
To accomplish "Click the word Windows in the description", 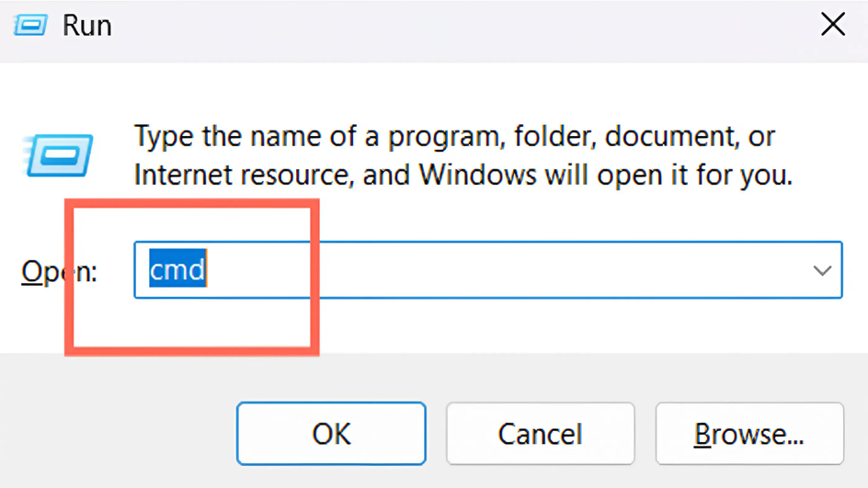I will [x=478, y=175].
